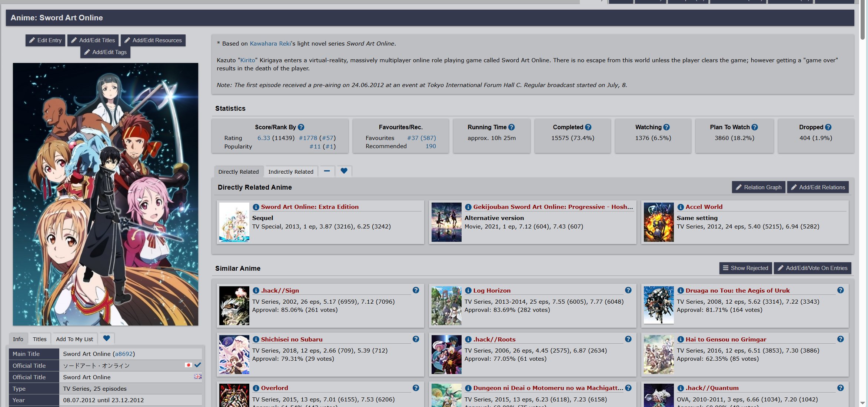This screenshot has width=868, height=407.
Task: Click Add/Edit Resources button
Action: point(153,40)
